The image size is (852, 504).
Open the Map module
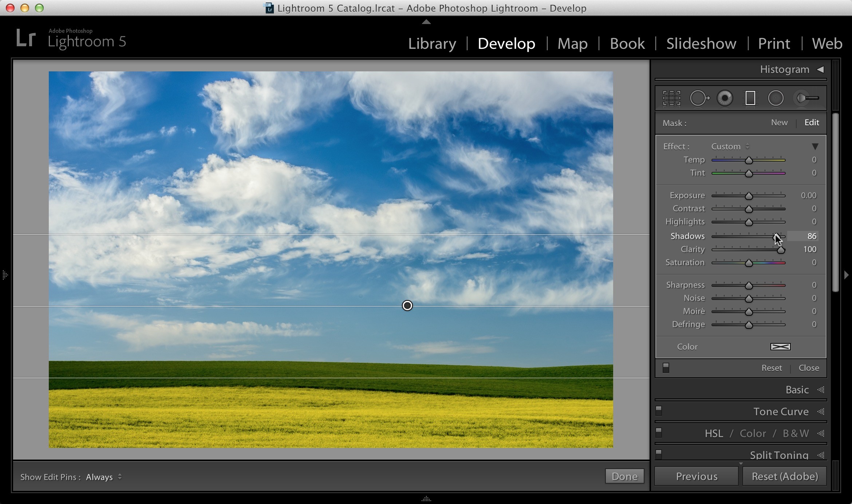tap(572, 43)
